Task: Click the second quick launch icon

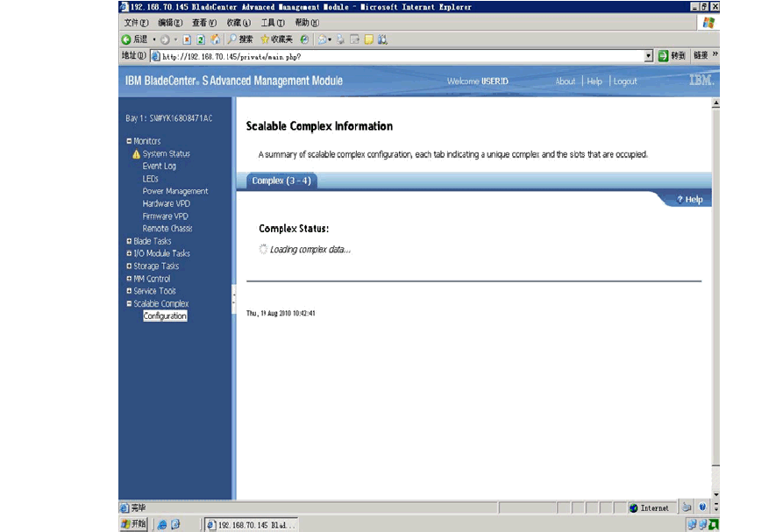Action: (x=175, y=524)
